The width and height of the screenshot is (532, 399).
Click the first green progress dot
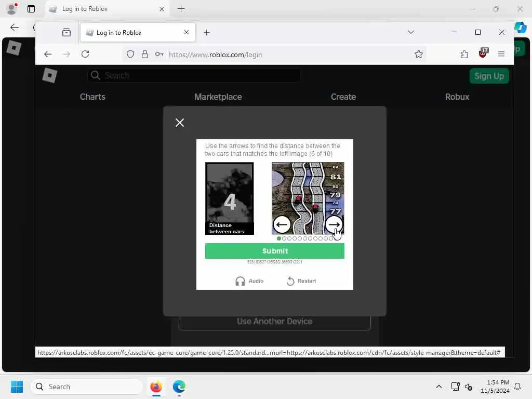pos(279,238)
